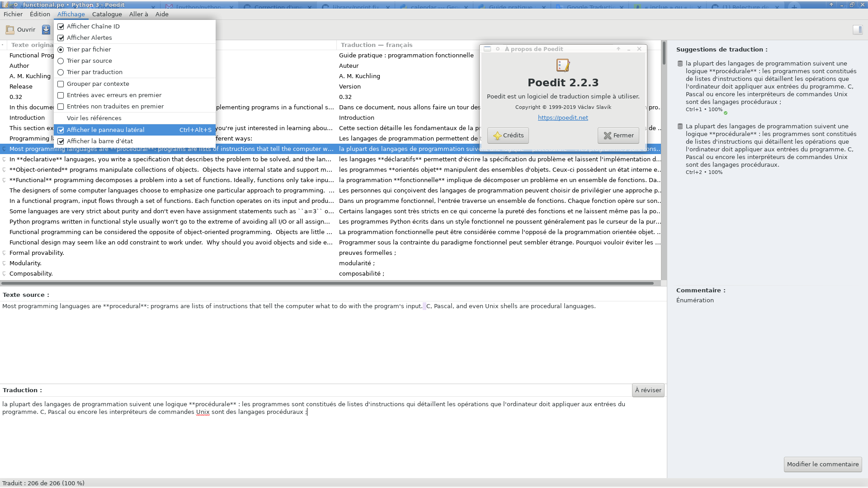Open the Fichier menu

[13, 14]
